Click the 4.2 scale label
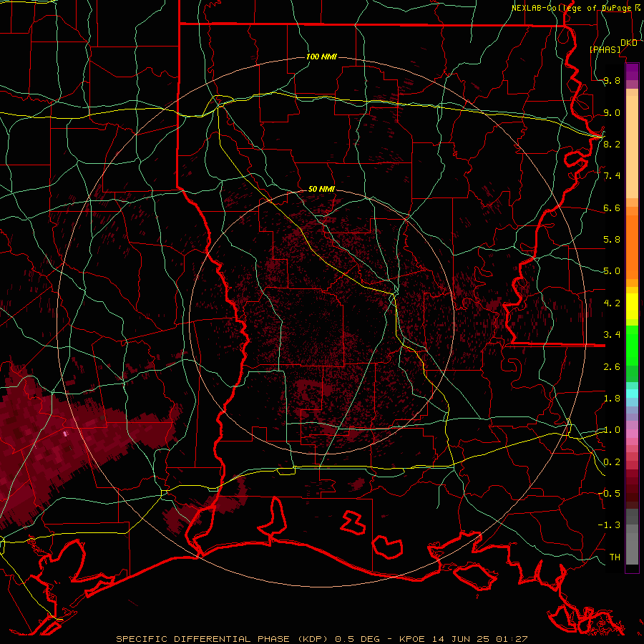The image size is (644, 644). [612, 303]
